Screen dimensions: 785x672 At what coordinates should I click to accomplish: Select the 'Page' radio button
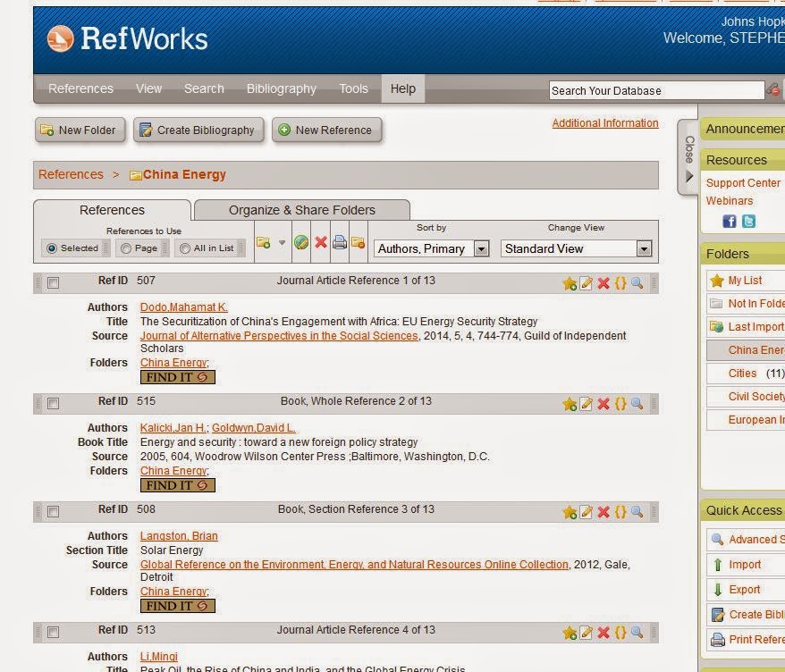point(126,248)
